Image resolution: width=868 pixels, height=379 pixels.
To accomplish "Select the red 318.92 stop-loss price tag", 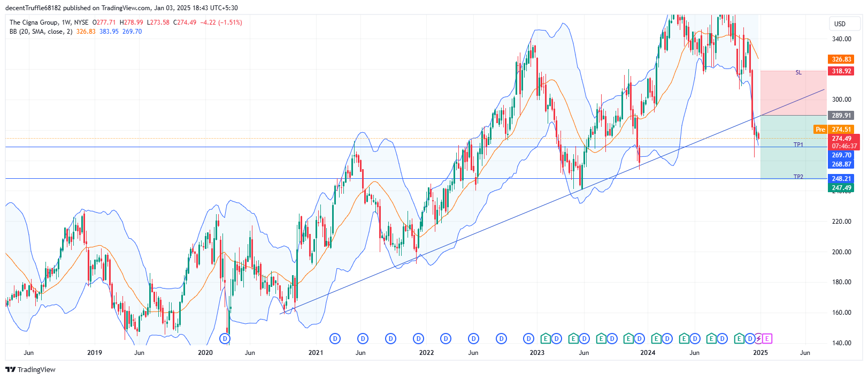I will point(841,71).
